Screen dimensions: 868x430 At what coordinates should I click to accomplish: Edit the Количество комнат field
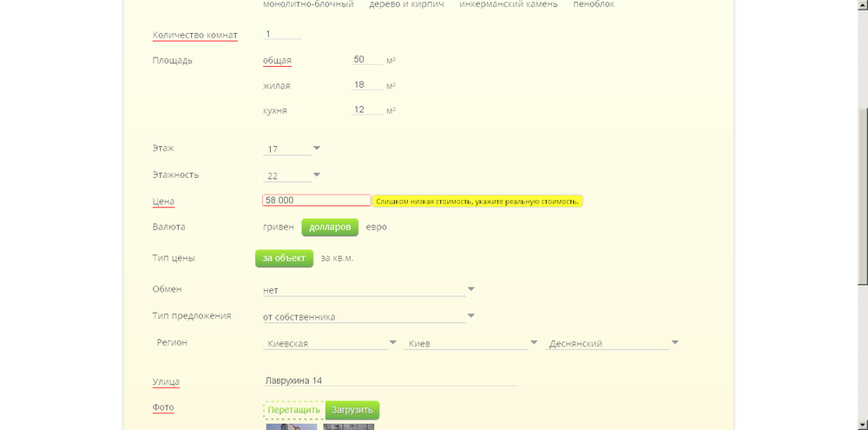(282, 35)
